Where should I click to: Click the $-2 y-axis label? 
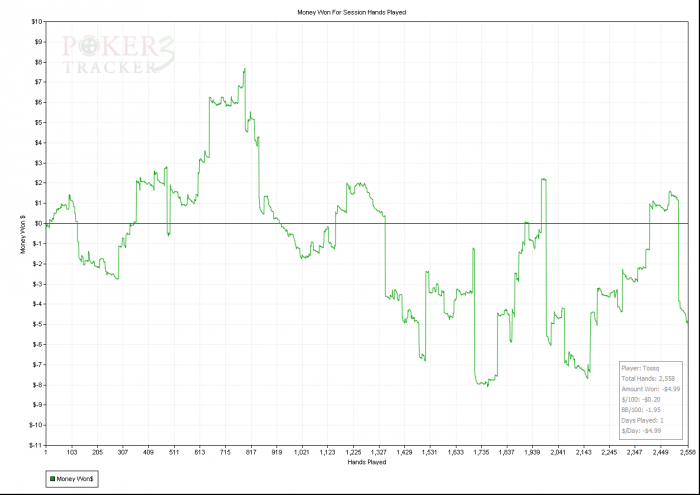38,263
